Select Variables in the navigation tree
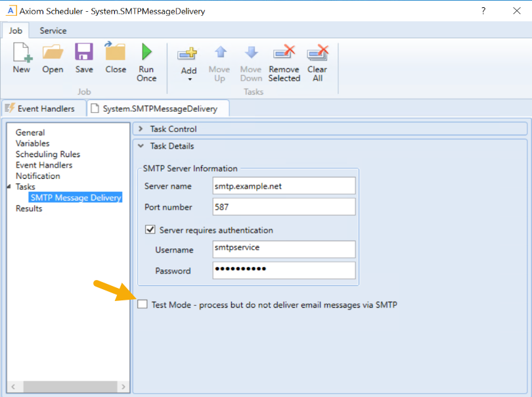Viewport: 532px width, 397px height. tap(33, 143)
